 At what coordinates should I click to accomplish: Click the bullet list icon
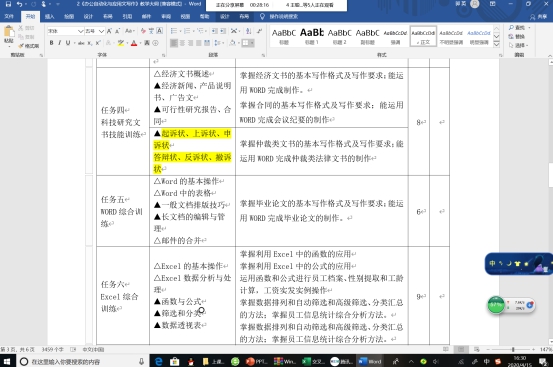[174, 31]
